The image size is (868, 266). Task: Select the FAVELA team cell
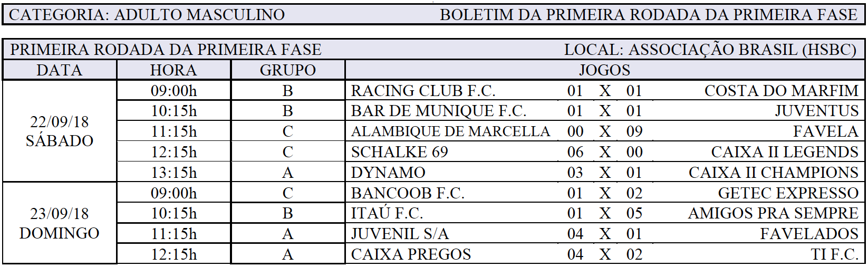(825, 131)
